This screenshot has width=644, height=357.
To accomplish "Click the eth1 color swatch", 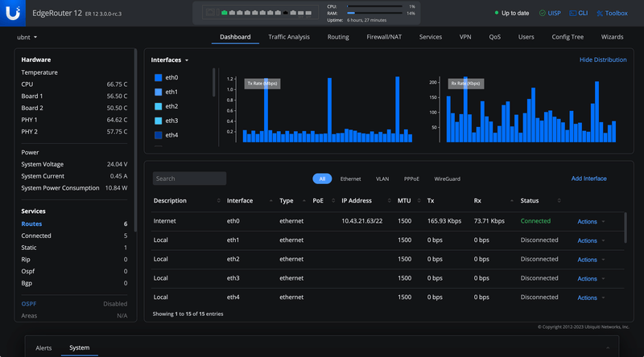I will (x=158, y=92).
